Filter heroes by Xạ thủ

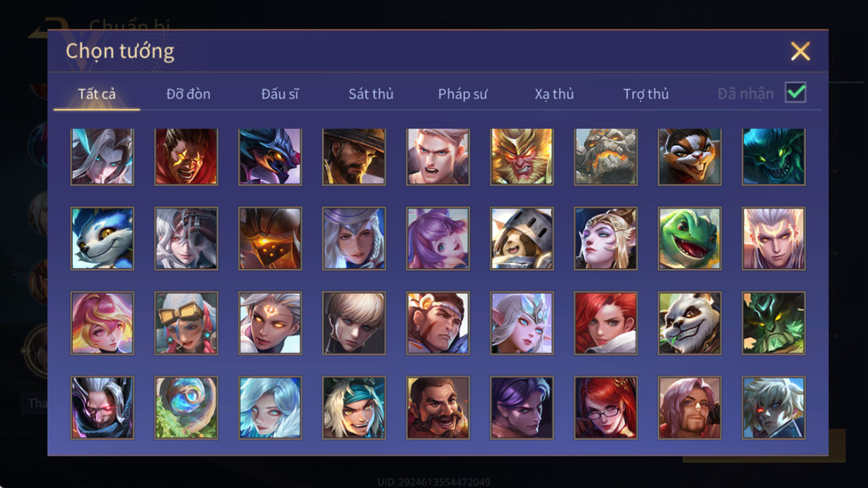(554, 94)
